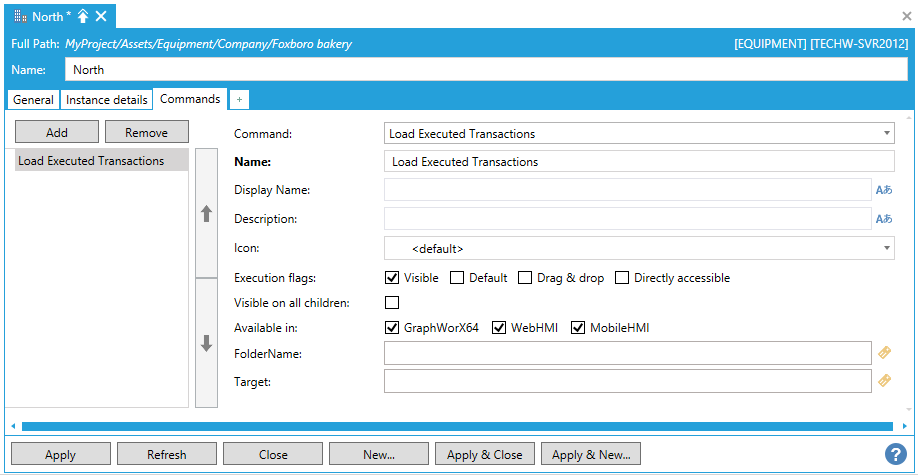Expand the Icon dropdown

[x=888, y=248]
